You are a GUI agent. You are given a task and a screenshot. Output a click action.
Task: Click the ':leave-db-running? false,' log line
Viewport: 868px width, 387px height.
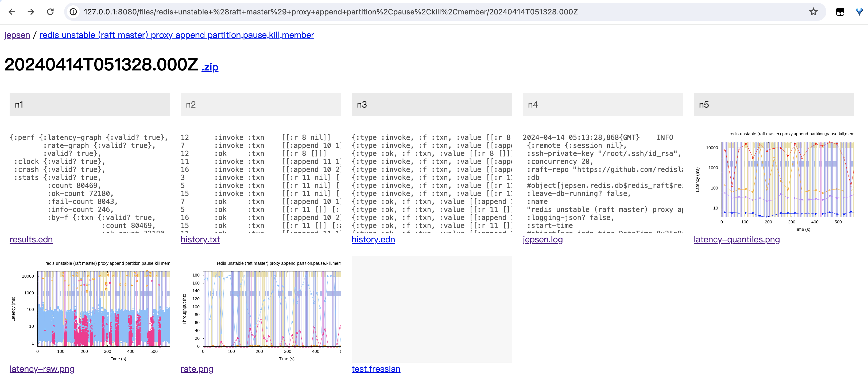click(579, 194)
